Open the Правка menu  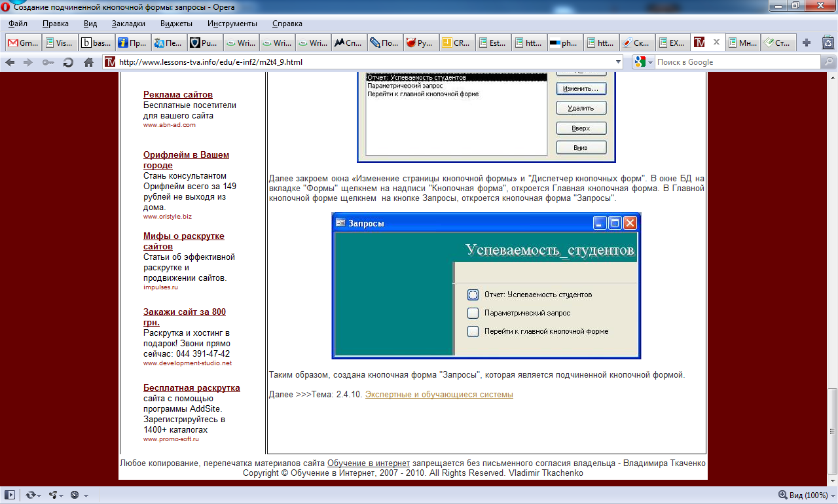pos(56,24)
